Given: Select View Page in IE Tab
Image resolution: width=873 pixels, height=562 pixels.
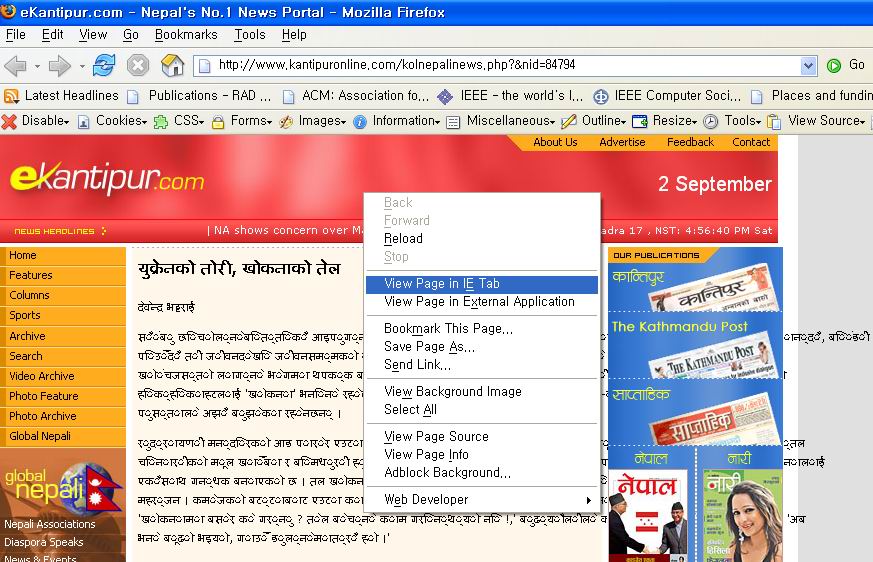Looking at the screenshot, I should point(442,284).
